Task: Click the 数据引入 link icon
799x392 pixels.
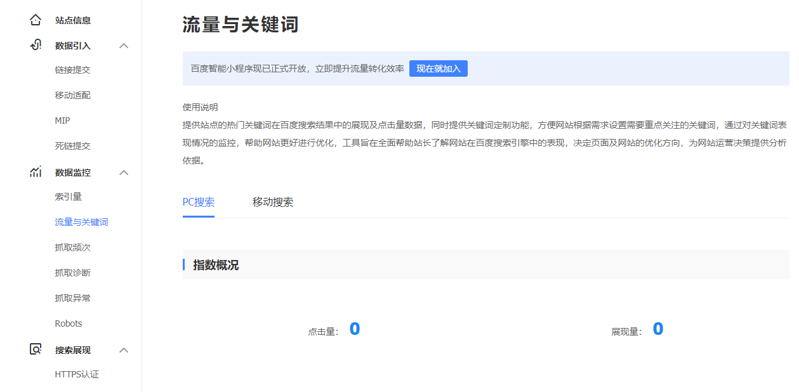Action: (35, 45)
